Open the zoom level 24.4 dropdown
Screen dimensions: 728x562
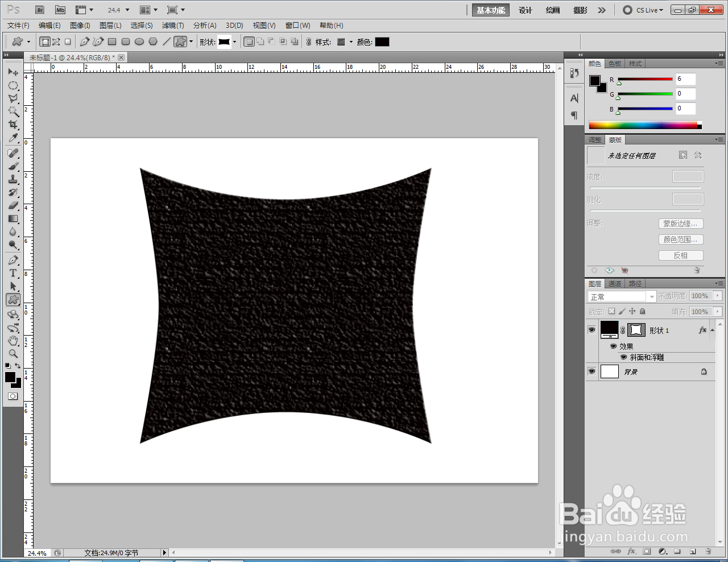point(127,10)
